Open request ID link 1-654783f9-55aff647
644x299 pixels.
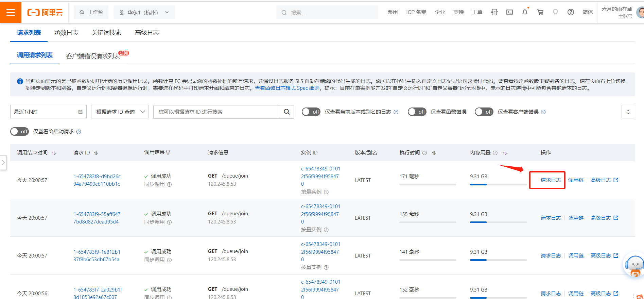click(97, 218)
